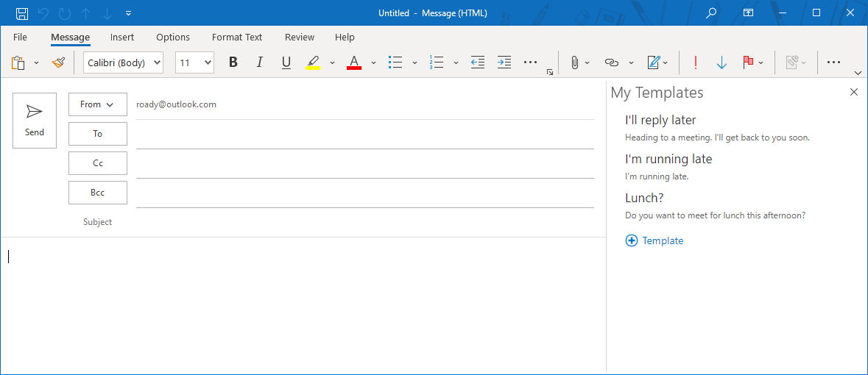Switch to the Options tab
The width and height of the screenshot is (868, 375).
coord(173,37)
